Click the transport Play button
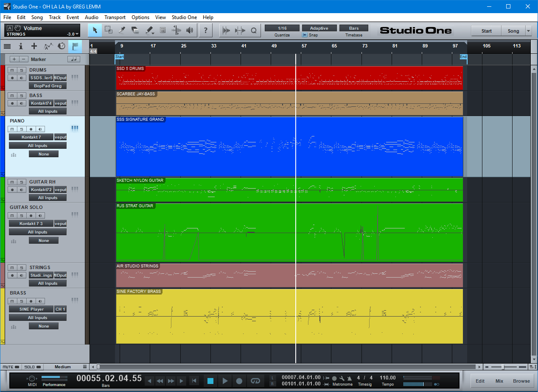The height and width of the screenshot is (392, 538). [x=225, y=381]
